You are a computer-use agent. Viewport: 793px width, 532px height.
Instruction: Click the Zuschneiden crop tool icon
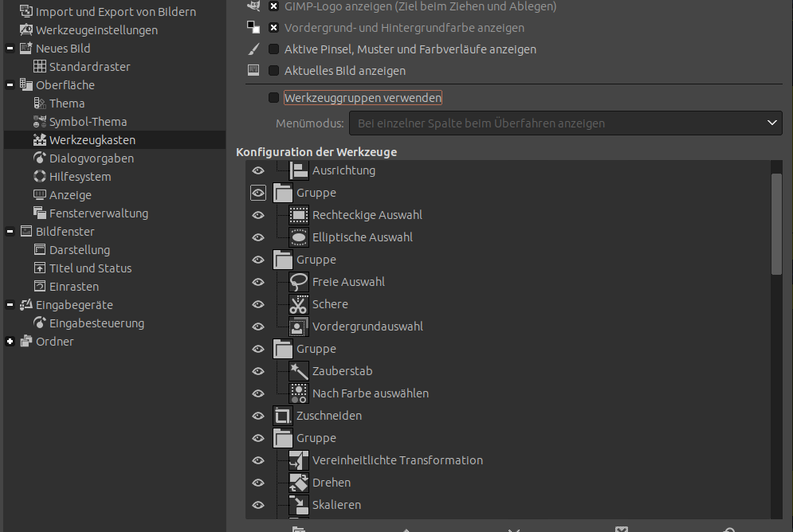283,416
